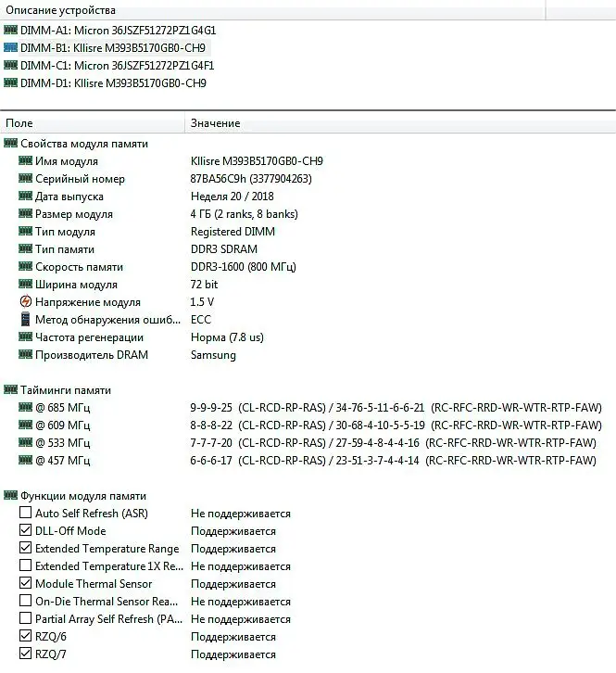The width and height of the screenshot is (616, 673).
Task: Click the icon beside 'Серийный номер'
Action: click(25, 179)
